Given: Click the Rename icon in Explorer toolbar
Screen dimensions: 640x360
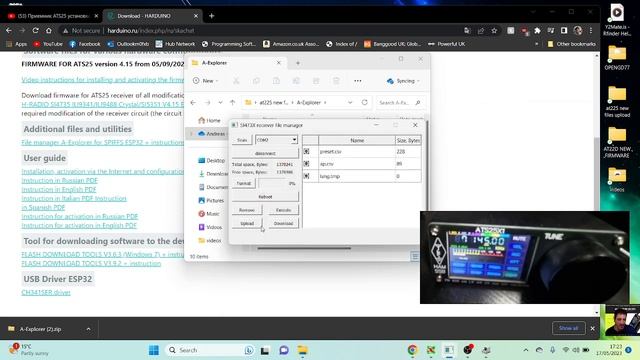Looking at the screenshot, I should click(x=296, y=81).
